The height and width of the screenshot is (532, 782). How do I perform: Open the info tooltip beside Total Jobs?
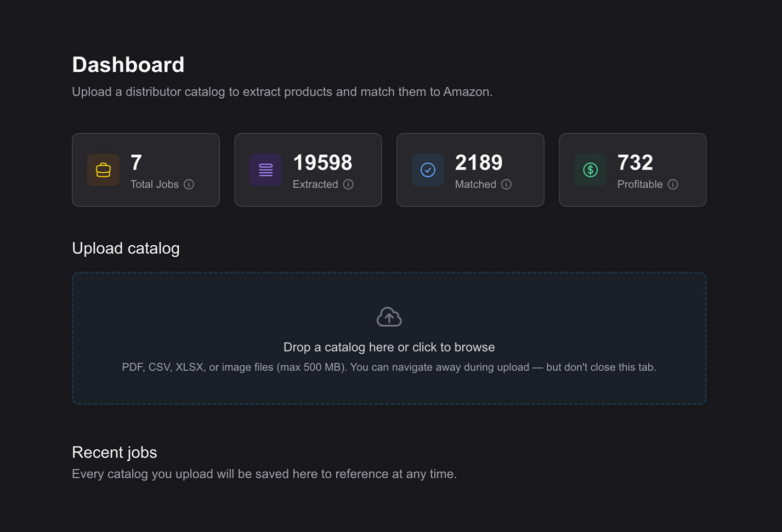point(189,184)
